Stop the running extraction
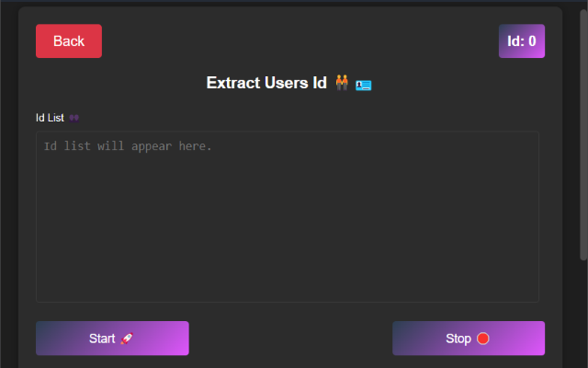This screenshot has height=368, width=588. point(469,338)
